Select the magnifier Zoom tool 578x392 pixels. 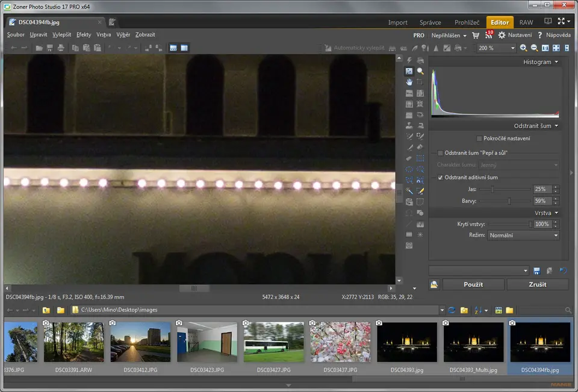click(x=420, y=71)
